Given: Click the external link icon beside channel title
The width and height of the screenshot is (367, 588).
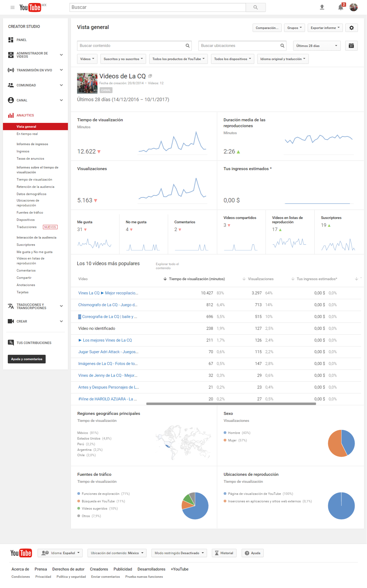Looking at the screenshot, I should click(150, 76).
